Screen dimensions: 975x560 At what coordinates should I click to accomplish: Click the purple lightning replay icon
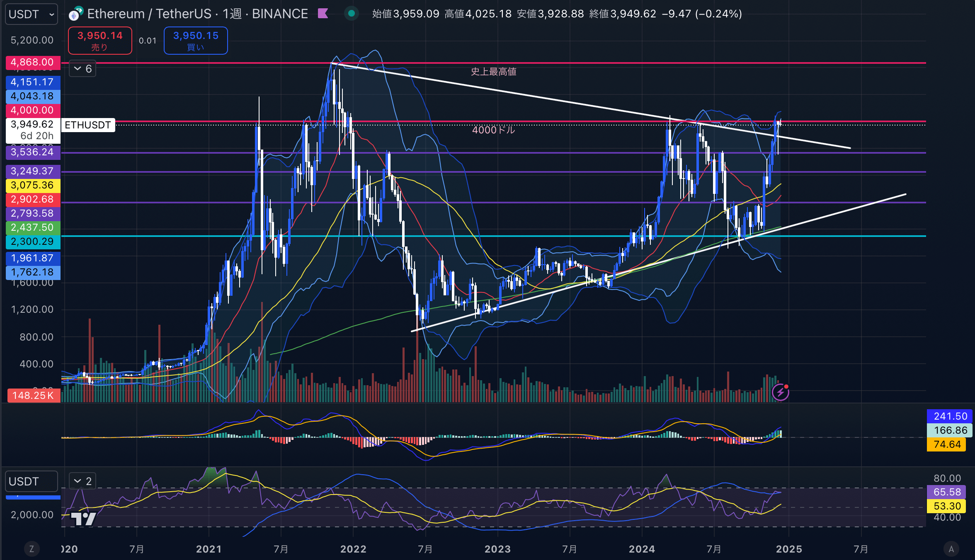tap(781, 392)
